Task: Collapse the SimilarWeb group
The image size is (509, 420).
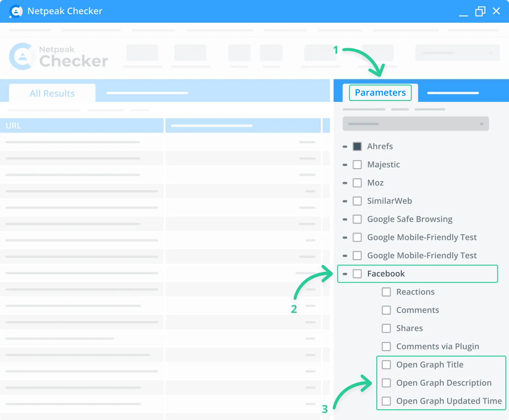Action: (345, 201)
